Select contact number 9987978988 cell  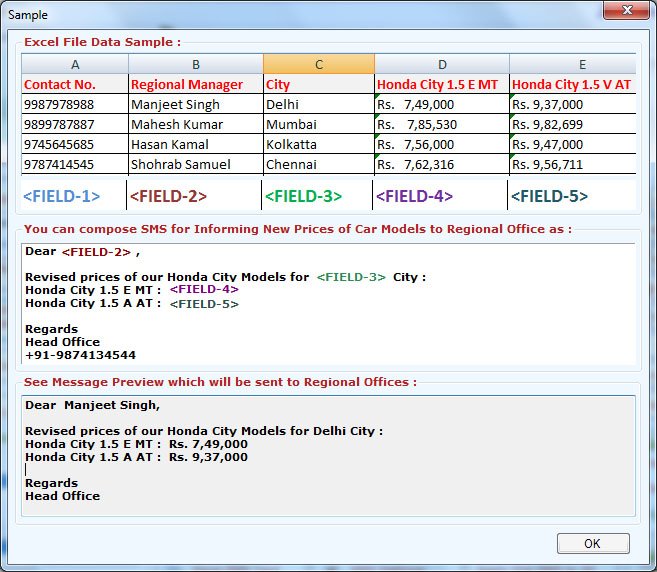[x=75, y=104]
